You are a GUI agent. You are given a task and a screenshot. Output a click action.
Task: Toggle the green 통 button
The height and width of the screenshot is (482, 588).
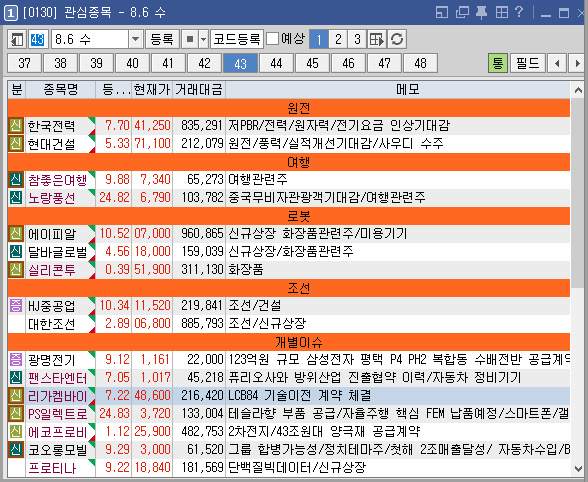click(498, 63)
